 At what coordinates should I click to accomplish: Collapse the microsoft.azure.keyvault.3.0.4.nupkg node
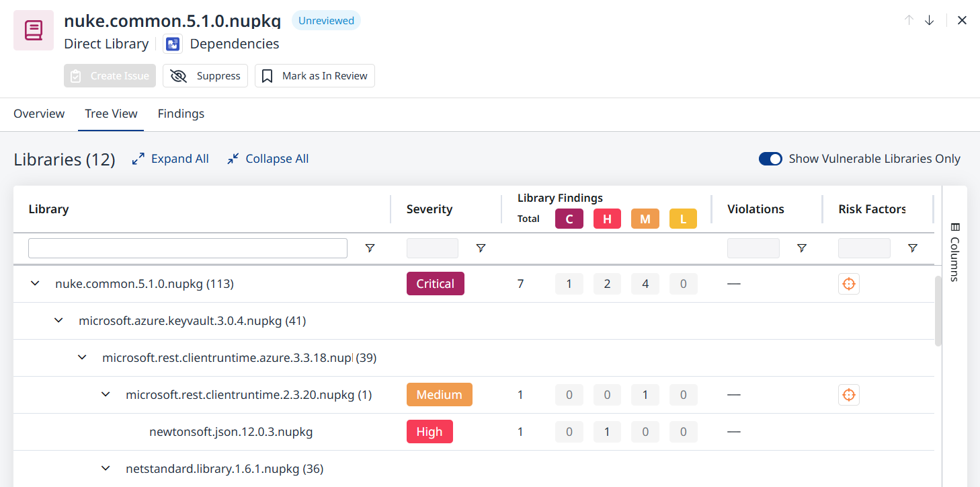pos(59,321)
